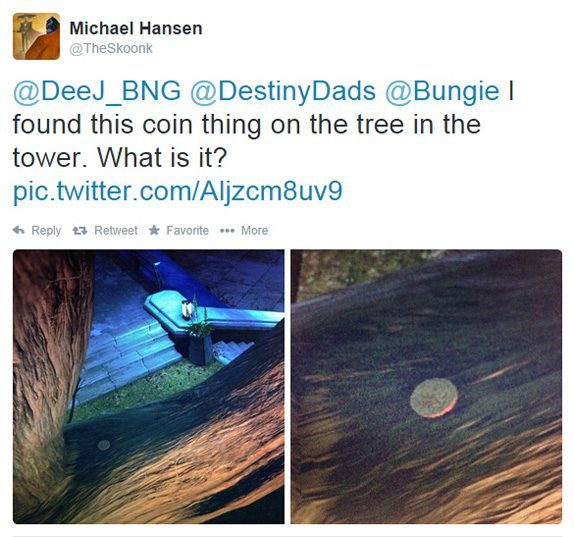This screenshot has width=574, height=537.
Task: Open Michael Hansen's profile avatar
Action: pyautogui.click(x=36, y=36)
